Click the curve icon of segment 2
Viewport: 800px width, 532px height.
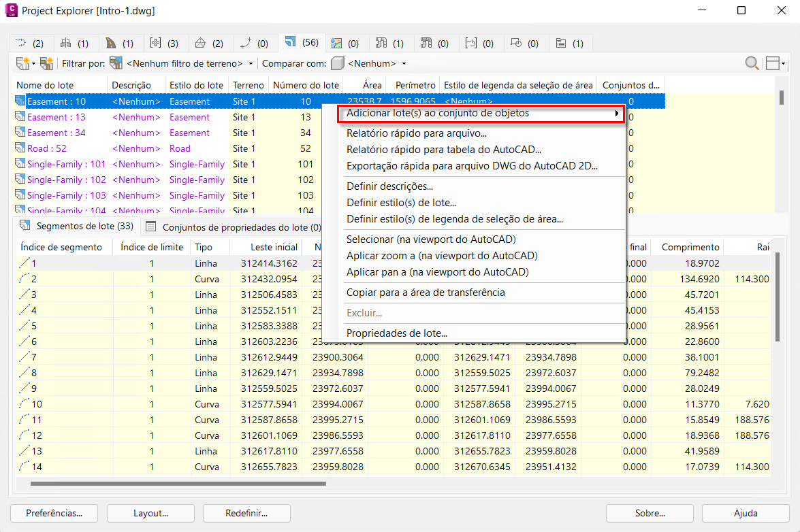click(x=25, y=279)
